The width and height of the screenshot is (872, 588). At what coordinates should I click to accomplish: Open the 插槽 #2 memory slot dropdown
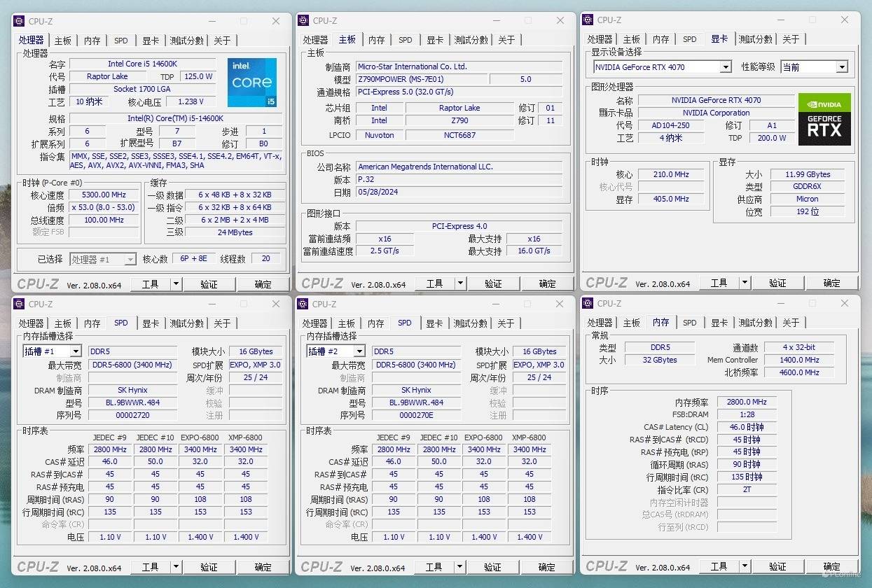click(x=359, y=351)
